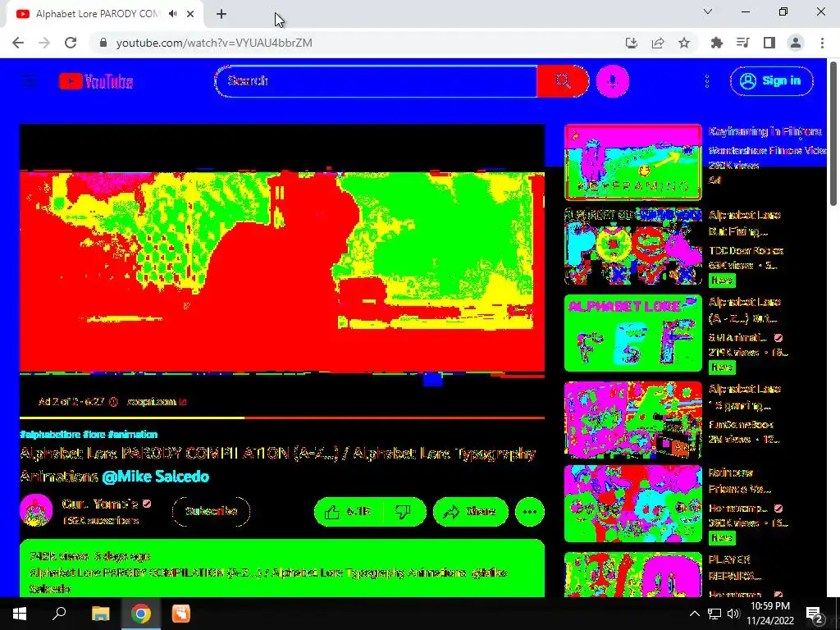The height and width of the screenshot is (630, 840).
Task: Share this page from the address bar
Action: [x=658, y=43]
